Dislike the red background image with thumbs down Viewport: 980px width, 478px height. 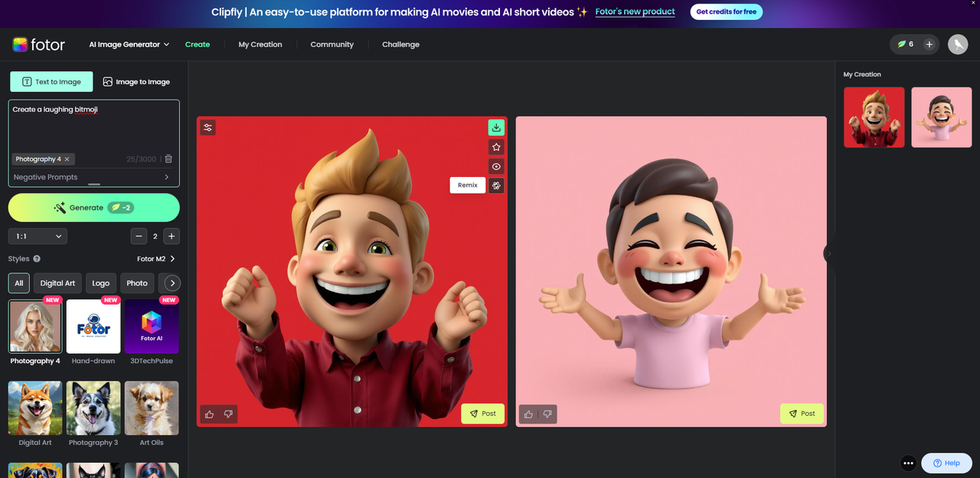tap(228, 414)
